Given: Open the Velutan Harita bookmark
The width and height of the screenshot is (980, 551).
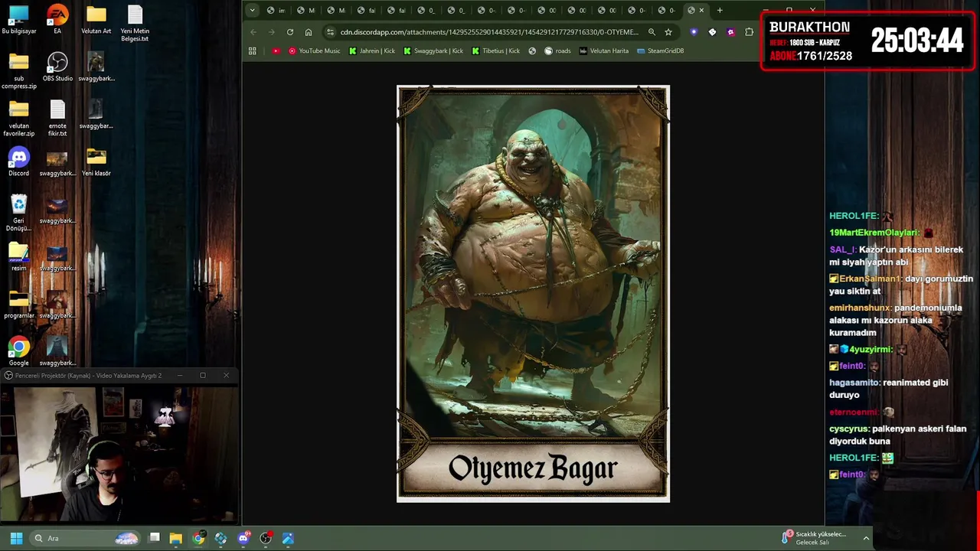Looking at the screenshot, I should tap(604, 51).
